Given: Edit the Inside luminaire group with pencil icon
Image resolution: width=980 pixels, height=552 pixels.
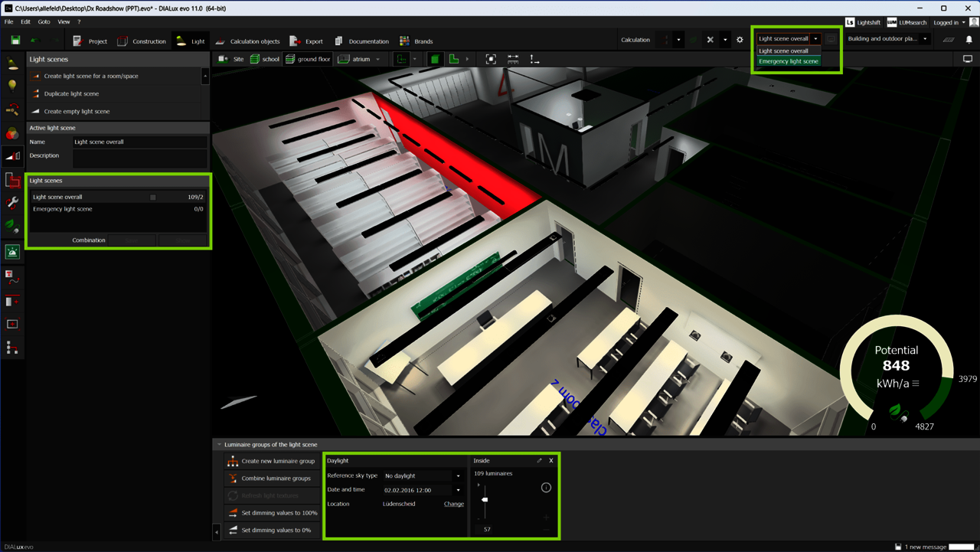Looking at the screenshot, I should [539, 461].
